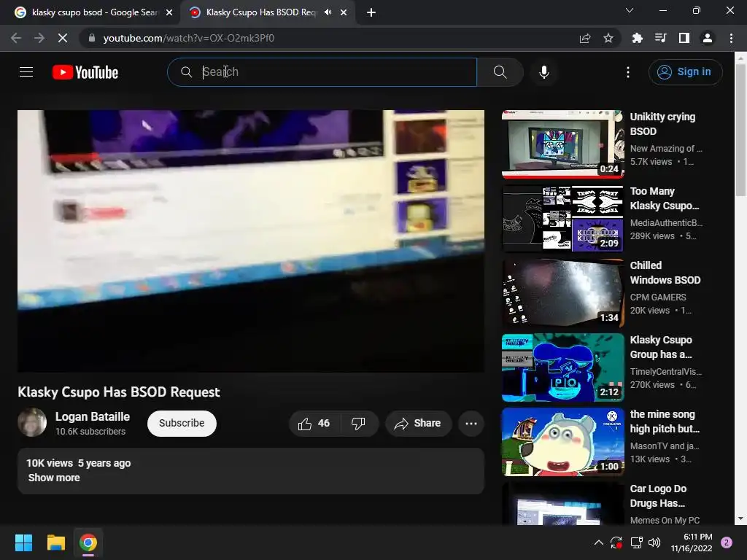Click title 'Chilled Windows BSOD'
Viewport: 747px width, 560px height.
pos(665,273)
